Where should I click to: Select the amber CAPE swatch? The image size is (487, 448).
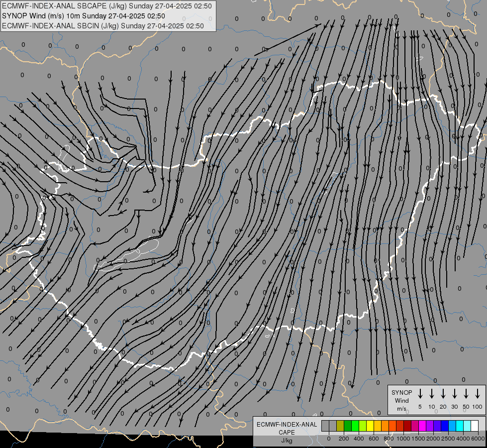tap(378, 426)
